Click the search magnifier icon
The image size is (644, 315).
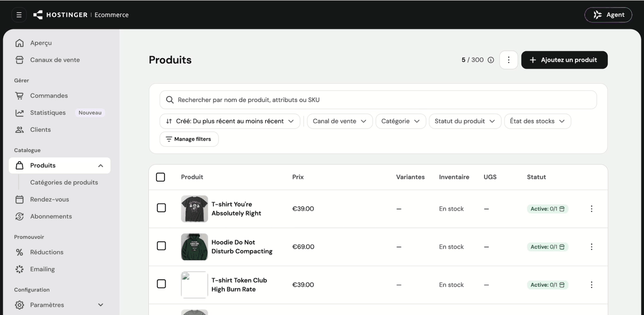pos(170,100)
